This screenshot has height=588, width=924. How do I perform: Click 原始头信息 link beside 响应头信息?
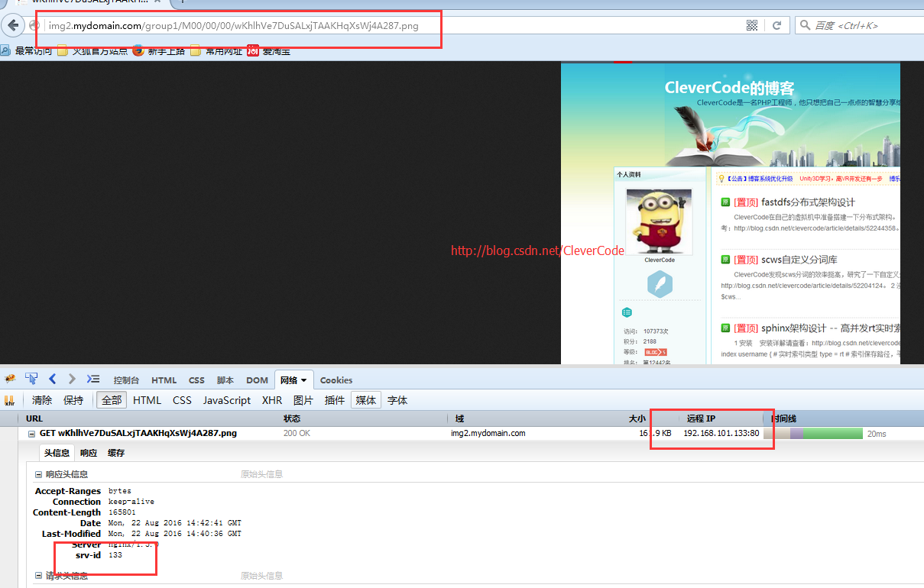[261, 474]
